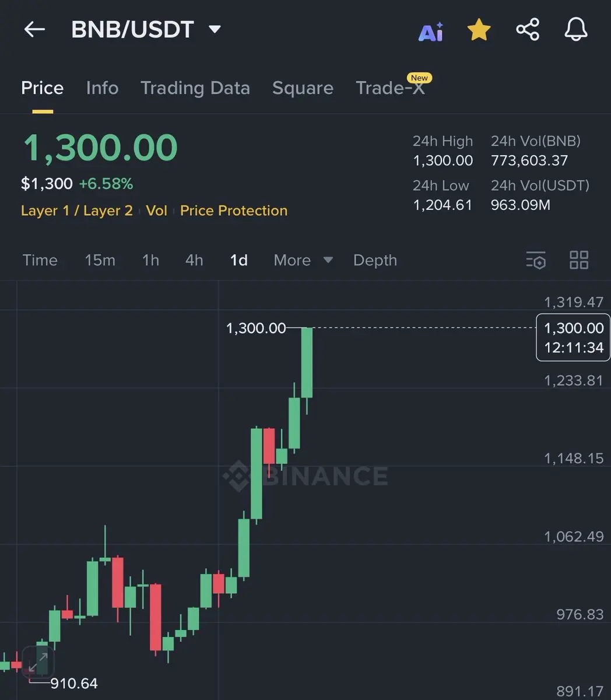Open chart indicator settings icon
Image resolution: width=611 pixels, height=700 pixels.
click(536, 260)
